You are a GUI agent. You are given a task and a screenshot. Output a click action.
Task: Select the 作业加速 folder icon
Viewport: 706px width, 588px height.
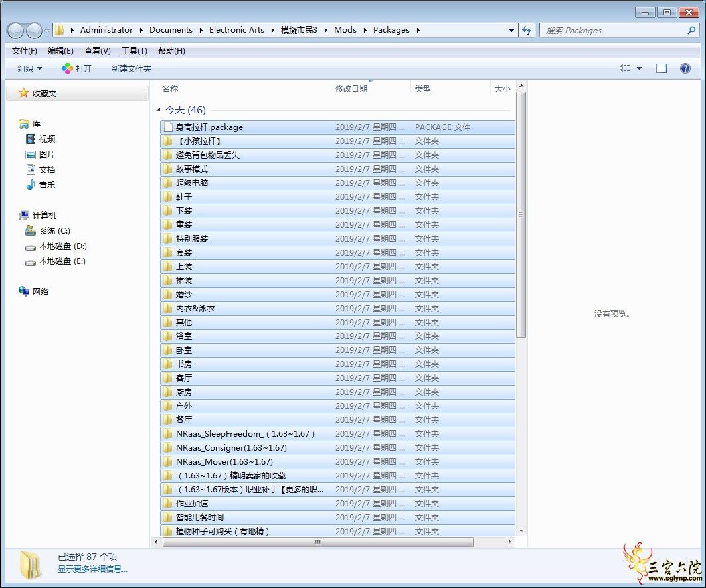[168, 504]
